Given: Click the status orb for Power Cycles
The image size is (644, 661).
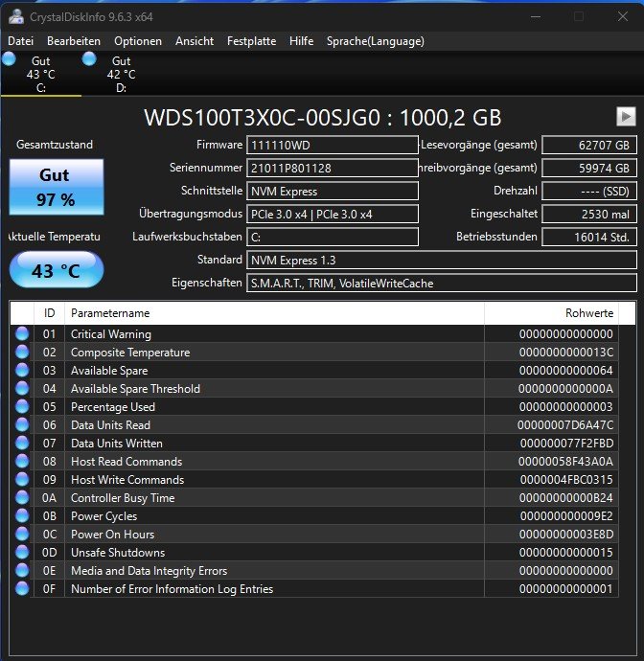Looking at the screenshot, I should tap(22, 516).
